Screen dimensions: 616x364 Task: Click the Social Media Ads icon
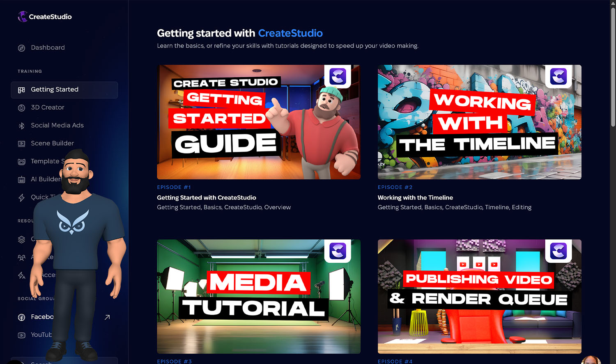coord(22,126)
